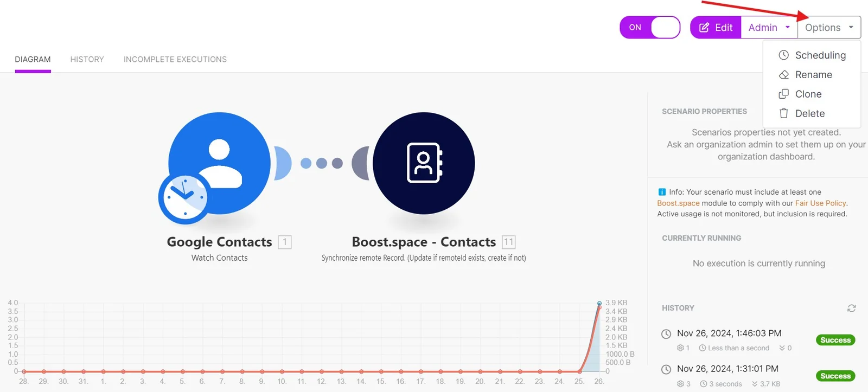The image size is (868, 392).
Task: Open the Admin dropdown
Action: tap(769, 27)
